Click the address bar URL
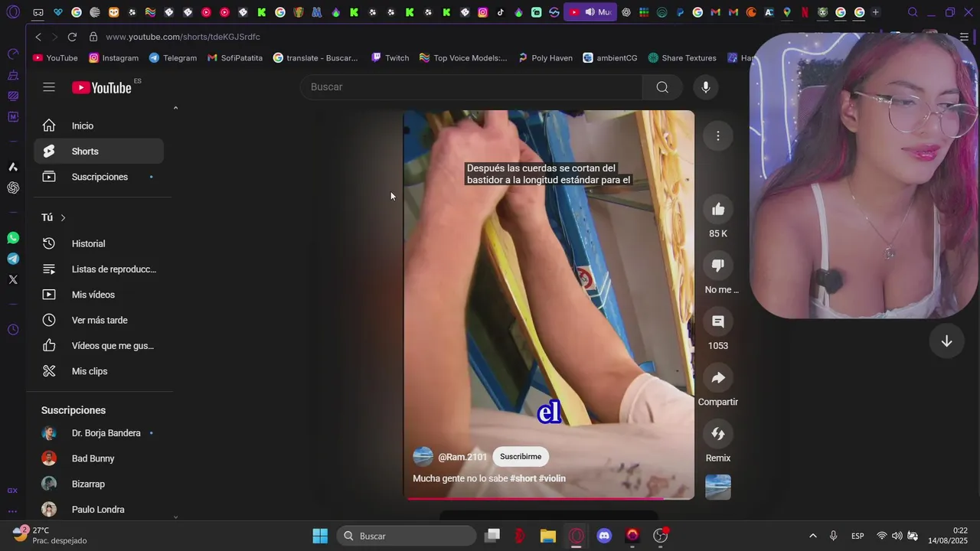The width and height of the screenshot is (980, 551). click(183, 37)
